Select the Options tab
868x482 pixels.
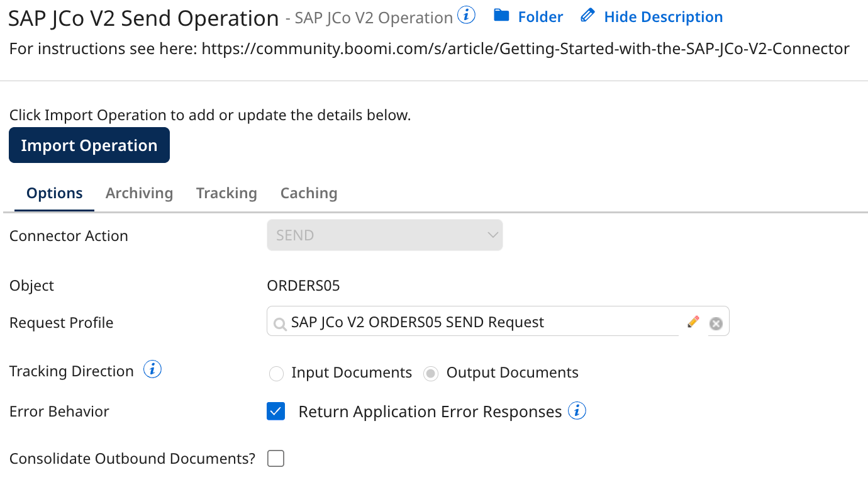point(54,193)
